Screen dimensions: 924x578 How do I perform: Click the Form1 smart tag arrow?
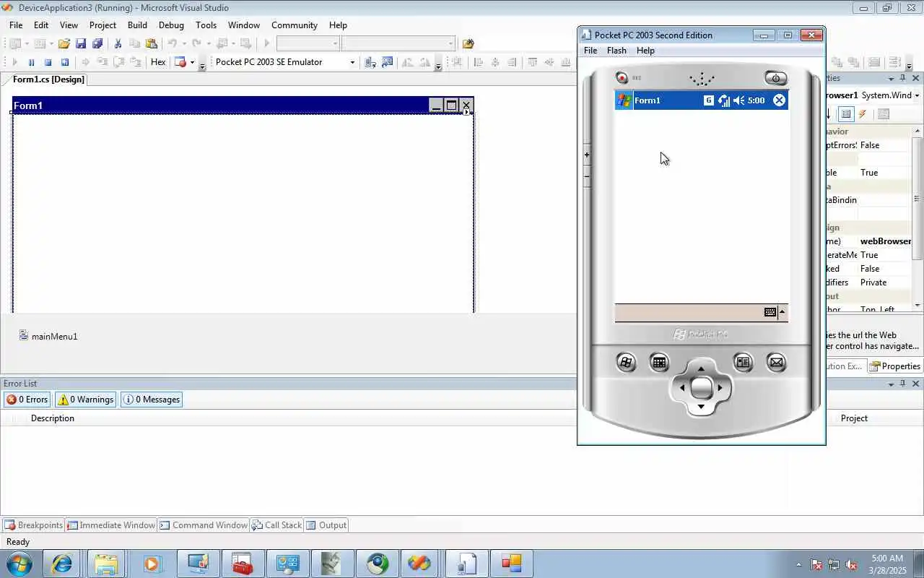tap(466, 112)
